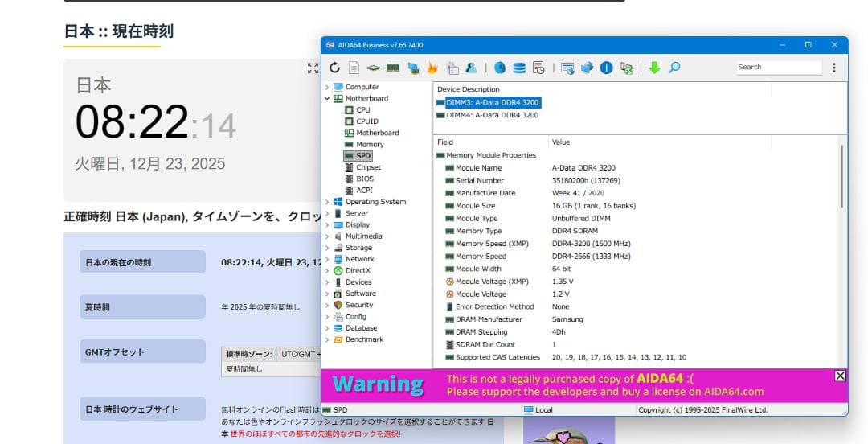The height and width of the screenshot is (444, 868).
Task: Click the user silhouette toolbar icon
Action: [472, 68]
